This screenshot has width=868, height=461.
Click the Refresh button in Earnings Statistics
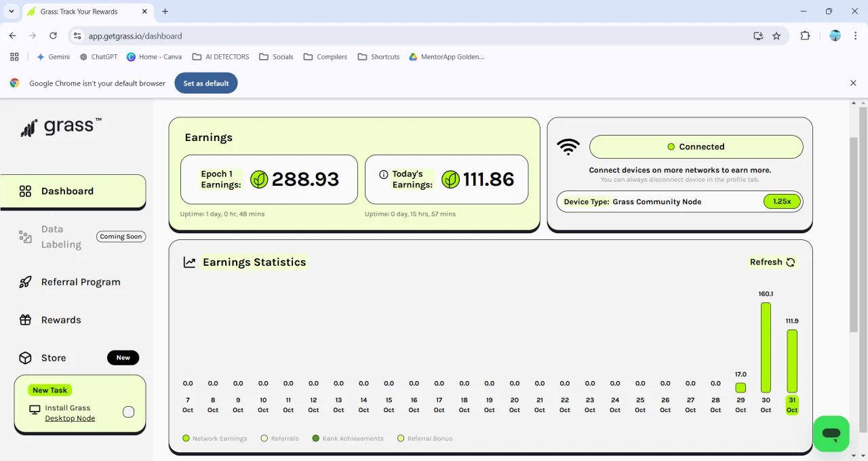tap(773, 262)
